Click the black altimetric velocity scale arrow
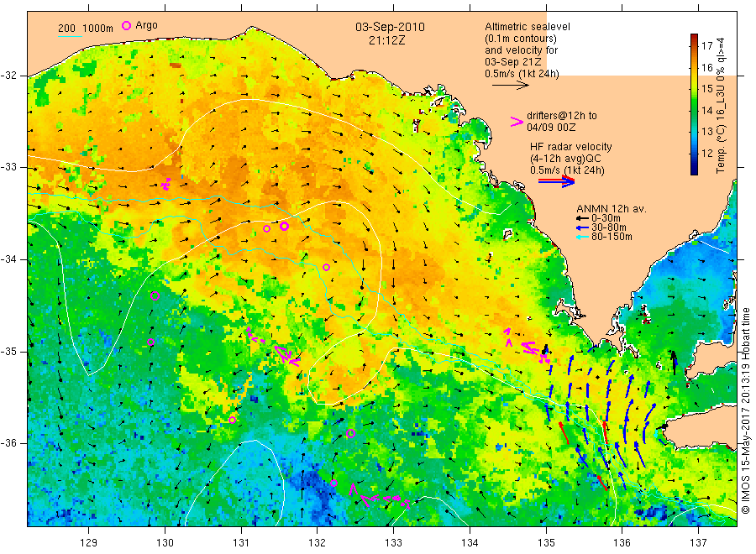The image size is (756, 554). click(511, 86)
